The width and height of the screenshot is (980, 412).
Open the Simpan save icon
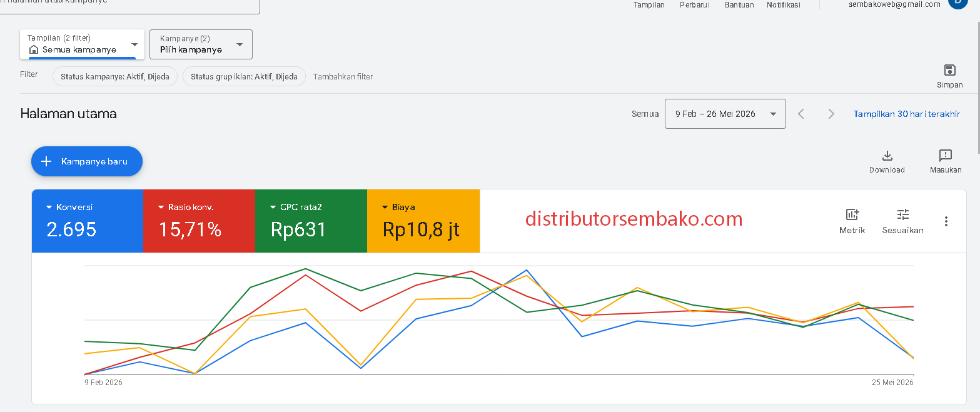coord(949,70)
